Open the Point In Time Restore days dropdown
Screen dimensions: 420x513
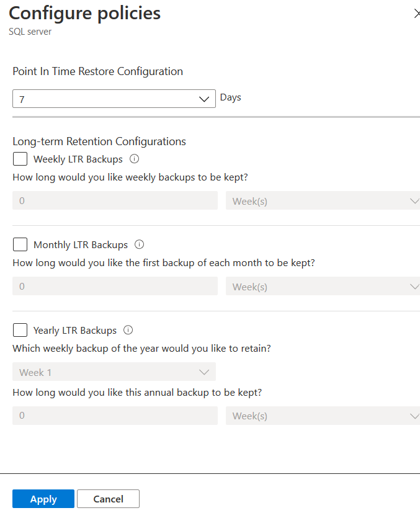[x=114, y=99]
